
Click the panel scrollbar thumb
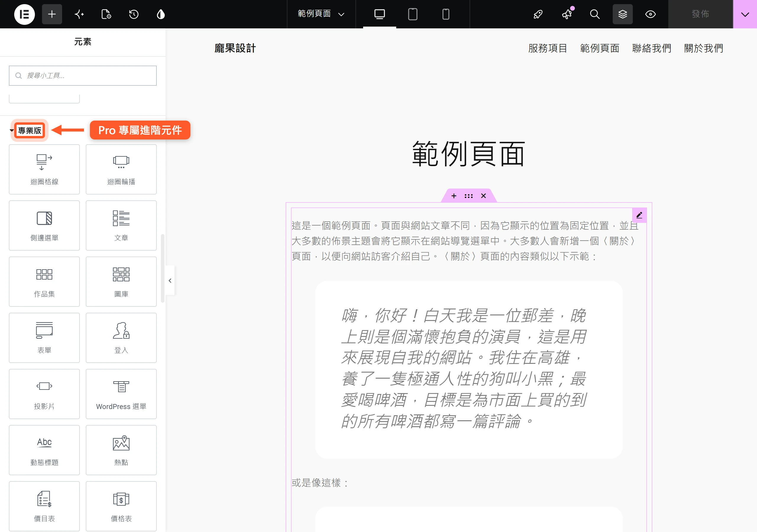(x=162, y=268)
